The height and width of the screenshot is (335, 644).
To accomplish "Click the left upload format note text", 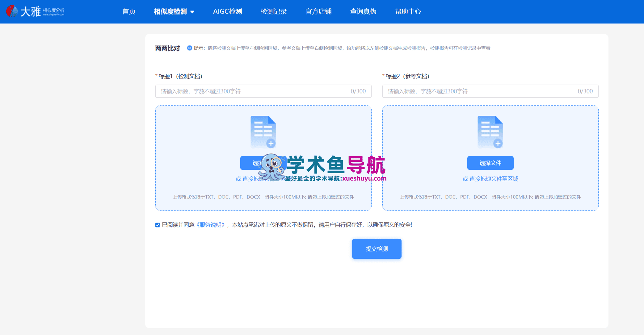I will [263, 197].
